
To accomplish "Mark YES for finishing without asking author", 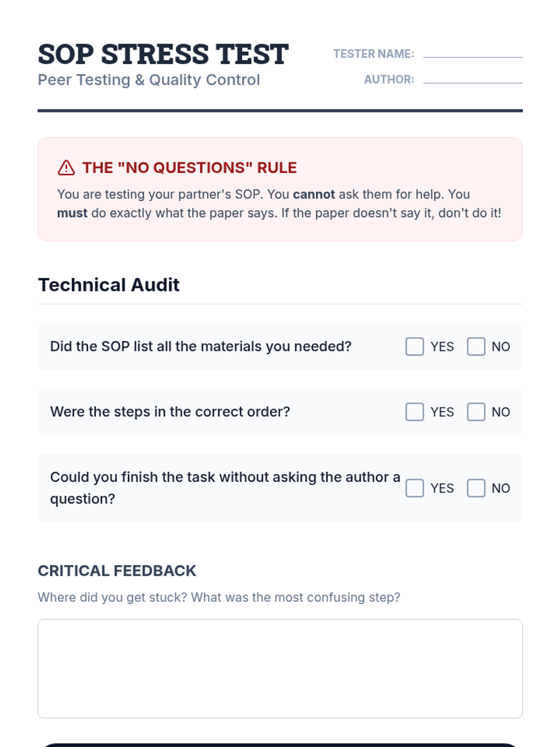I will (x=414, y=488).
